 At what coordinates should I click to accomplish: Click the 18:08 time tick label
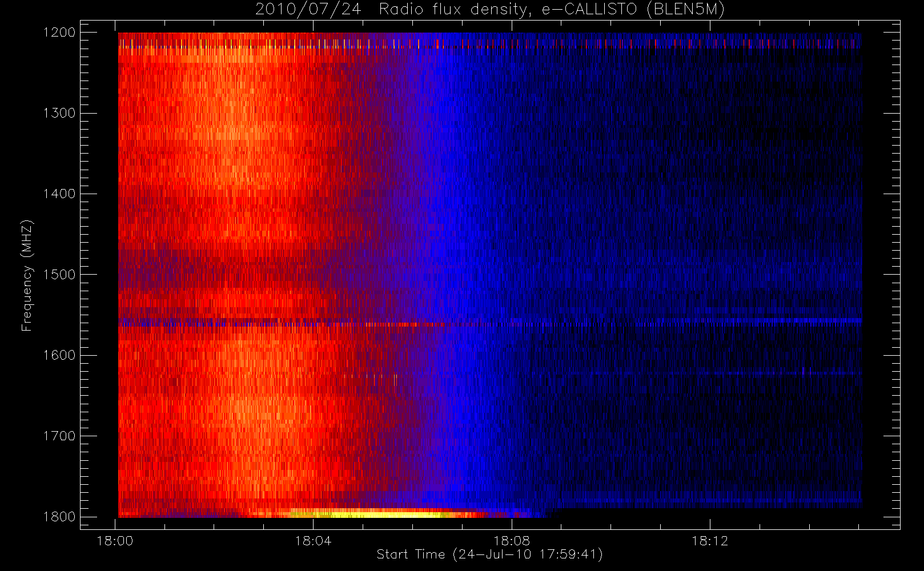(512, 541)
